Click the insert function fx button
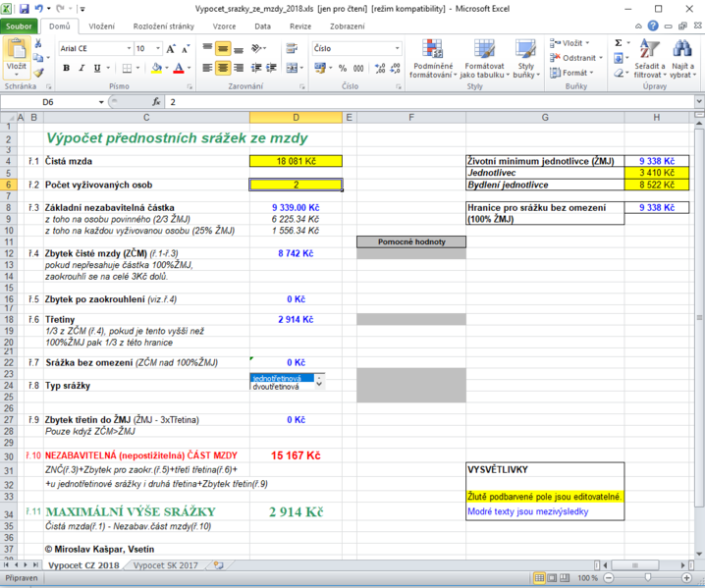The width and height of the screenshot is (705, 588). [x=156, y=102]
